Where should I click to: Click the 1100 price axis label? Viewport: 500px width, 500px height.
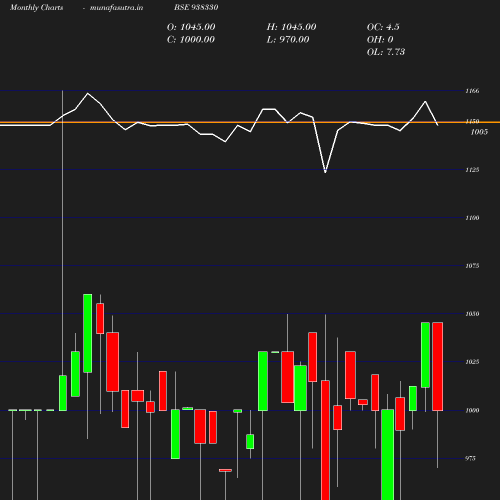[472, 218]
